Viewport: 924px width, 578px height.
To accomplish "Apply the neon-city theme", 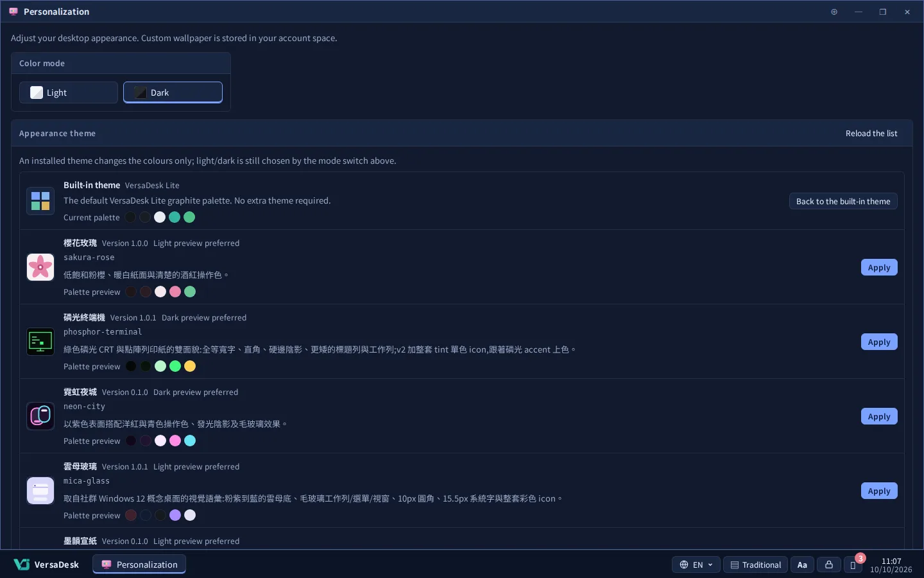I will pos(879,417).
